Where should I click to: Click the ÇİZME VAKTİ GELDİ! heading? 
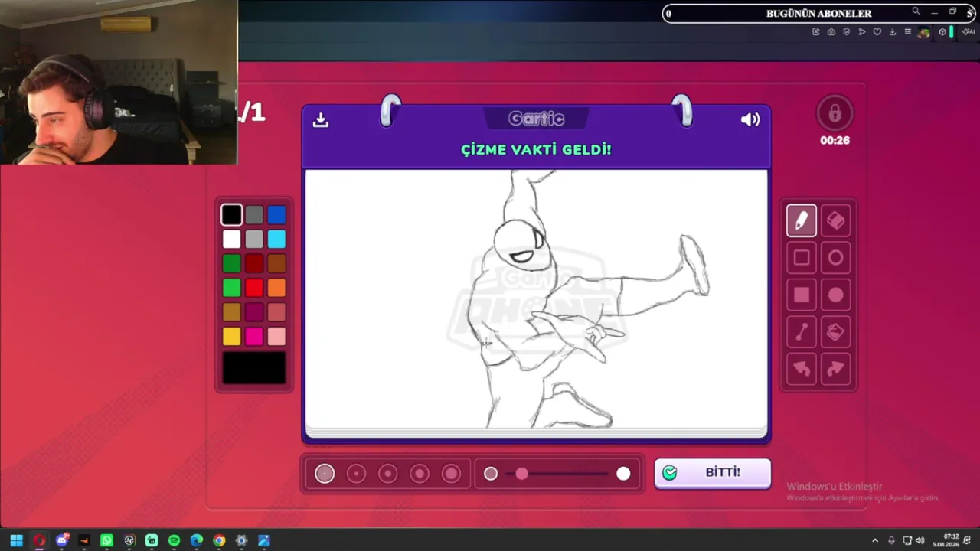click(536, 150)
